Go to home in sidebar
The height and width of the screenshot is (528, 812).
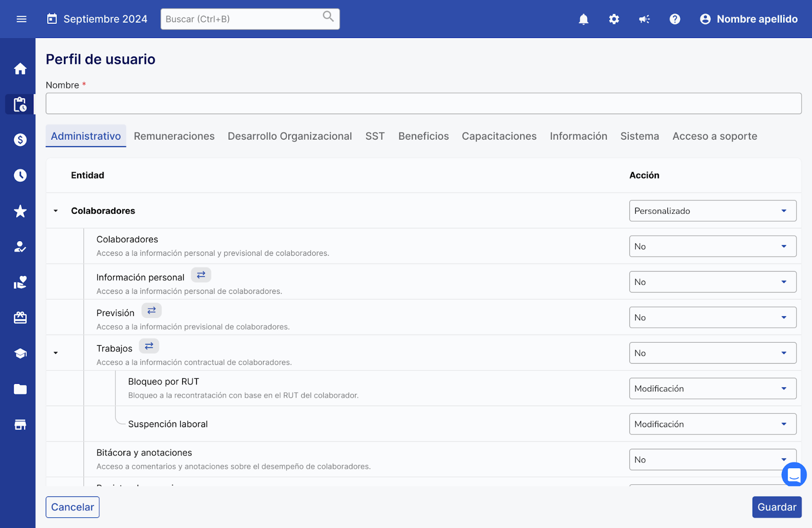pos(20,69)
